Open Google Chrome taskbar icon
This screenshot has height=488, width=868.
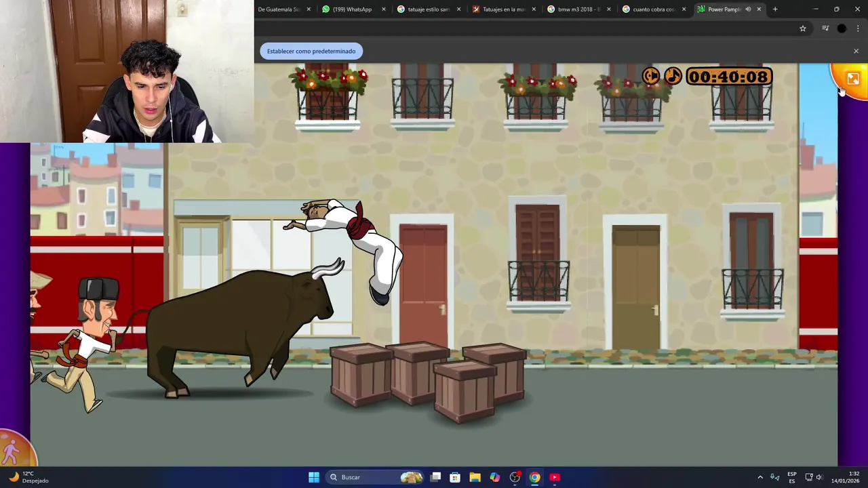coord(535,477)
